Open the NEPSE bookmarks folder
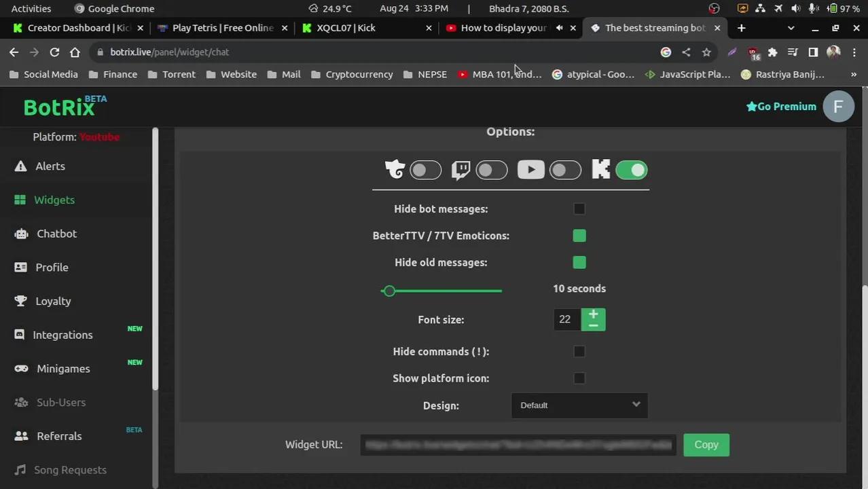Viewport: 868px width, 489px height. tap(425, 75)
